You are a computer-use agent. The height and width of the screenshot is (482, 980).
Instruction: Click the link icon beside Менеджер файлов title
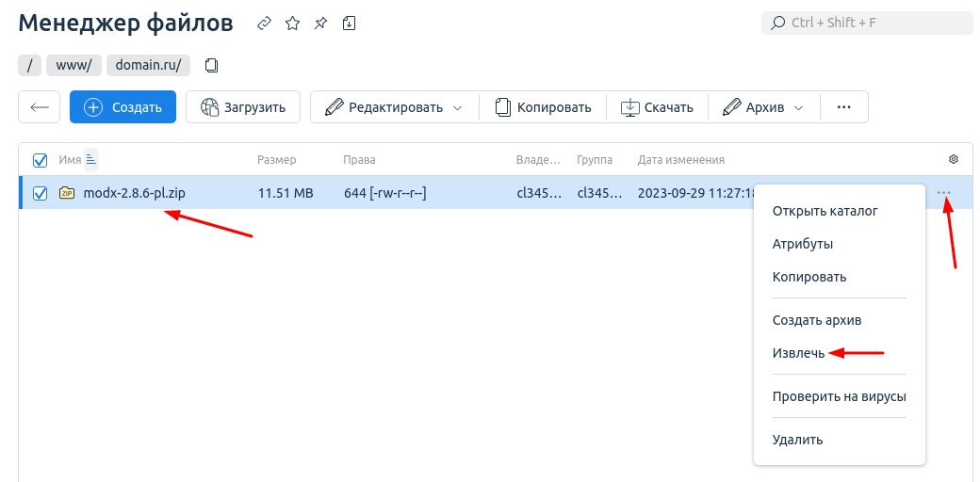click(x=265, y=24)
